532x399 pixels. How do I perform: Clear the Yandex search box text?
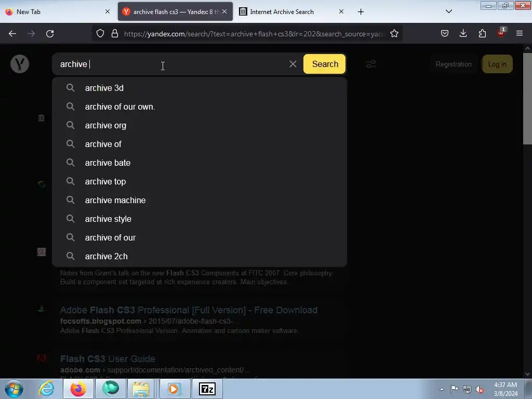[293, 64]
